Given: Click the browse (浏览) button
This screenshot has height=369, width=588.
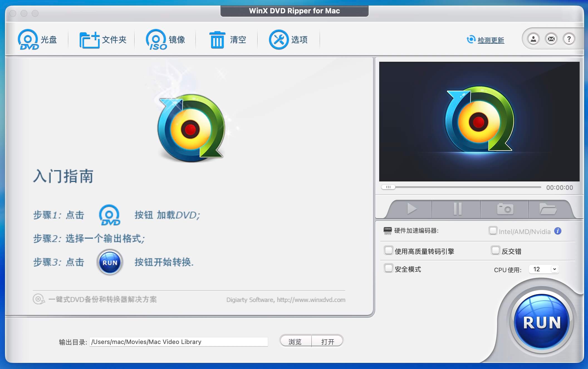Looking at the screenshot, I should [295, 341].
